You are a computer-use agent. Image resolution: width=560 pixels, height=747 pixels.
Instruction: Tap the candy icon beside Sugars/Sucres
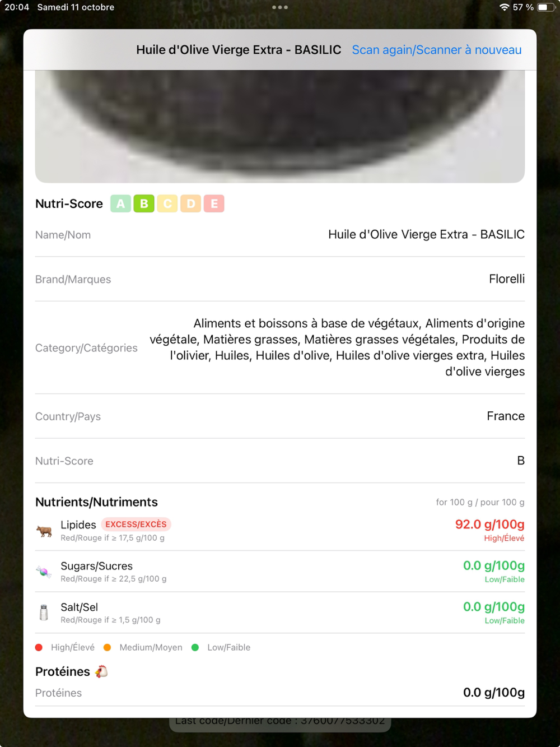click(44, 572)
